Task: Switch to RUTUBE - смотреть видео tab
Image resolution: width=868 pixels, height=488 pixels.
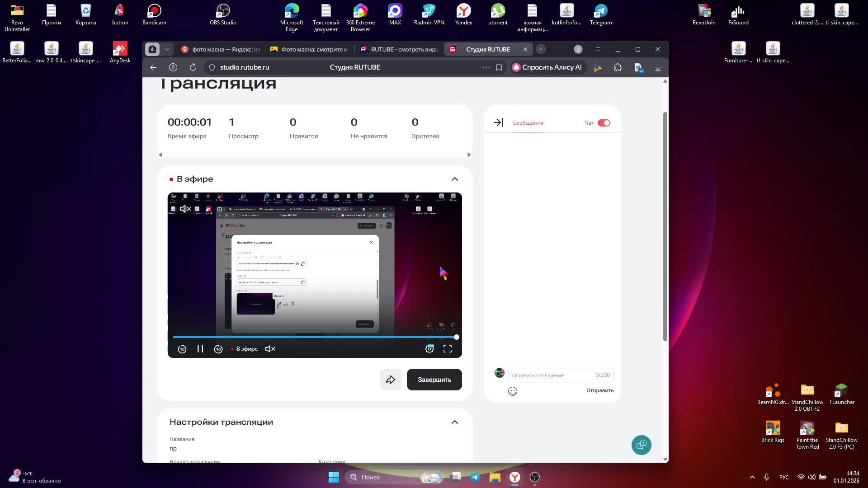Action: [399, 49]
